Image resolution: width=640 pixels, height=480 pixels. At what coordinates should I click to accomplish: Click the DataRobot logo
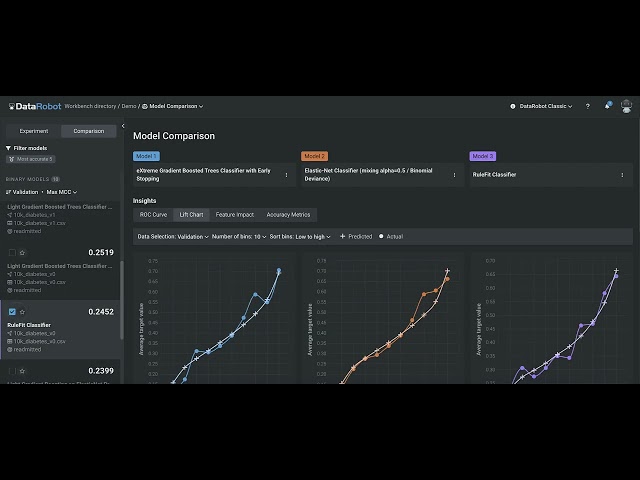click(x=35, y=107)
